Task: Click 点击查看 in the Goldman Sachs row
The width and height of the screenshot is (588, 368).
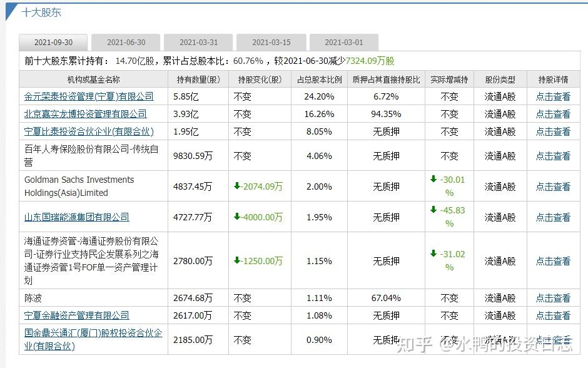Action: tap(553, 187)
